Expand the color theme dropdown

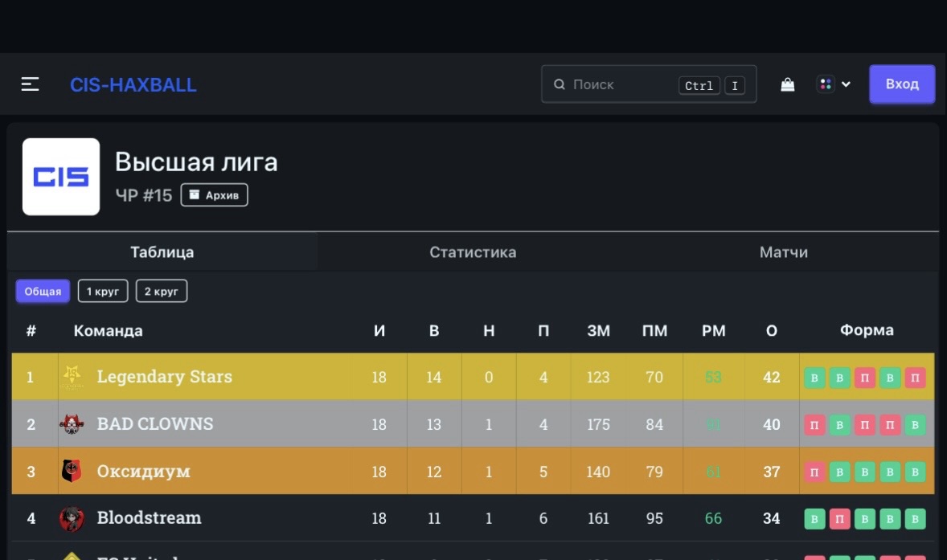834,84
